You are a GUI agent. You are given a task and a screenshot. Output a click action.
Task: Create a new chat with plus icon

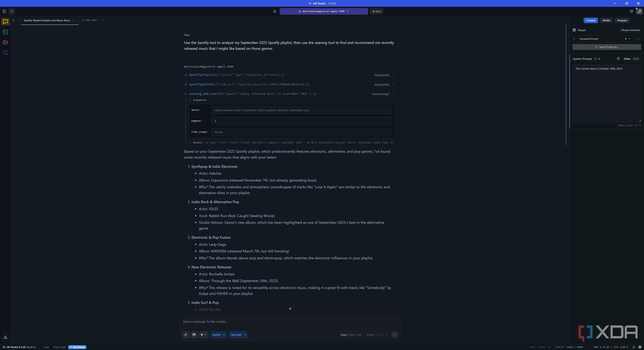[12, 11]
